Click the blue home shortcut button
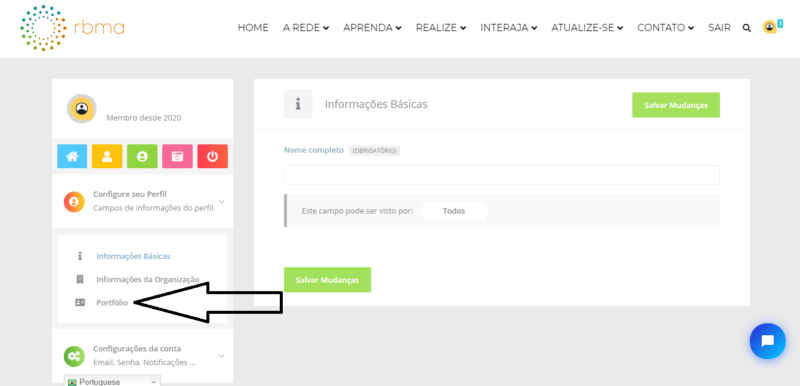This screenshot has height=386, width=800. (x=72, y=157)
